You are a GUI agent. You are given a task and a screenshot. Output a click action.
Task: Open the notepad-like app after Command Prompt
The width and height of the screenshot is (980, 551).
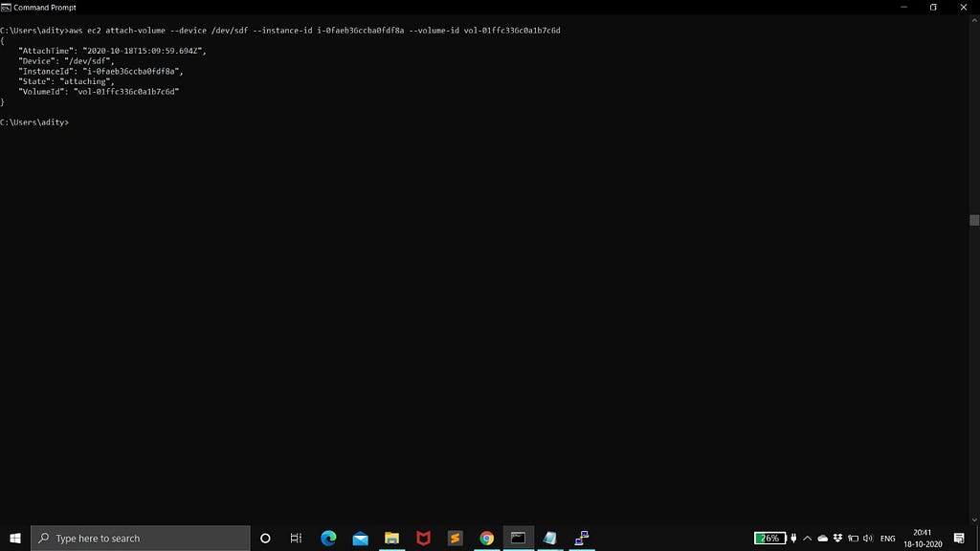click(550, 538)
